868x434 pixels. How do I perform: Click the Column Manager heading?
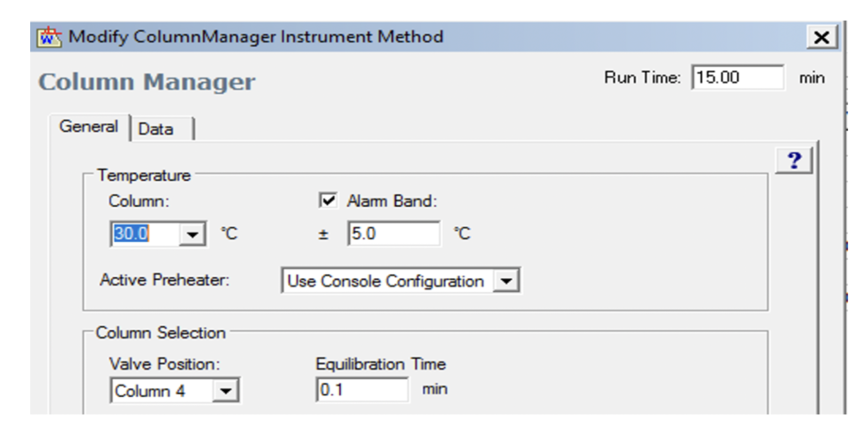[147, 82]
